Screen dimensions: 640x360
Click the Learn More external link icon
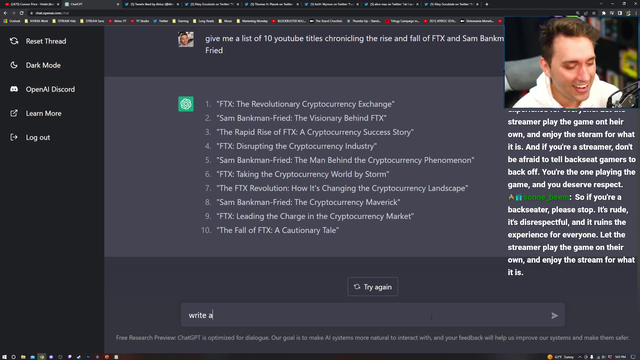14,113
